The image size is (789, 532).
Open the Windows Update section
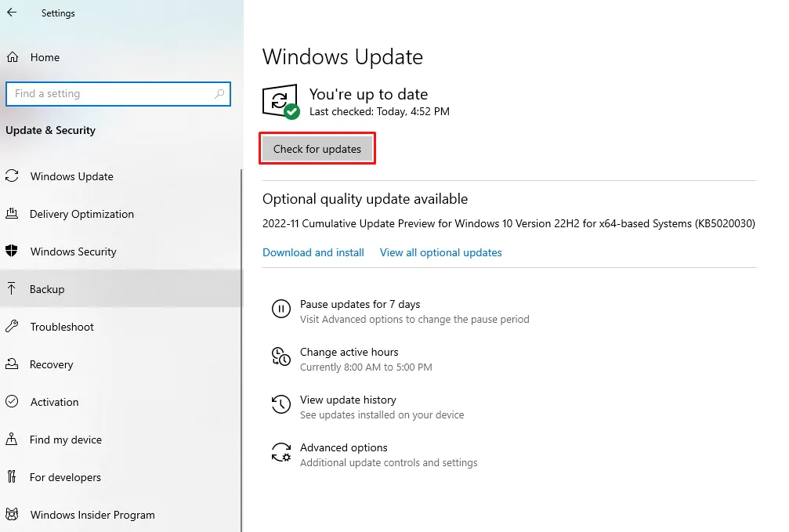click(121, 176)
